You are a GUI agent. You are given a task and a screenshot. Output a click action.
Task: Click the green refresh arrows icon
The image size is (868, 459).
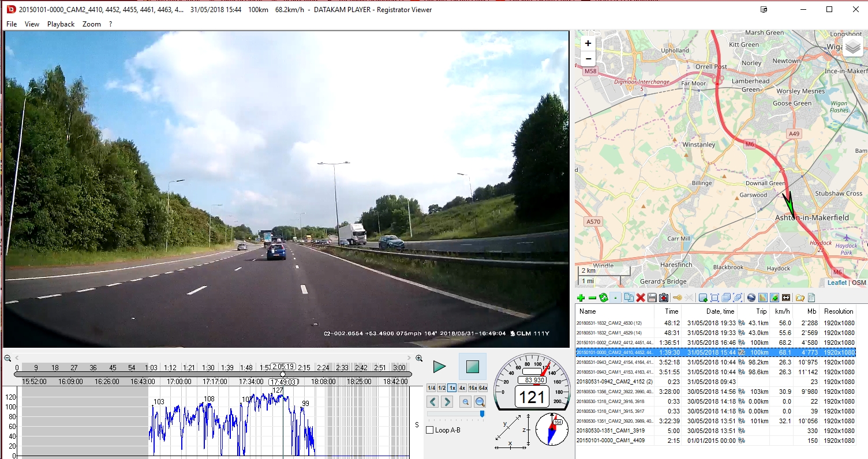(x=604, y=298)
